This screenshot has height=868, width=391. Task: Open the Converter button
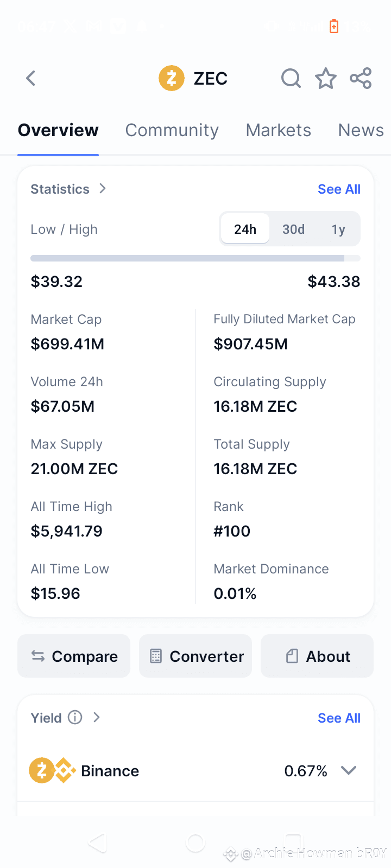point(195,656)
